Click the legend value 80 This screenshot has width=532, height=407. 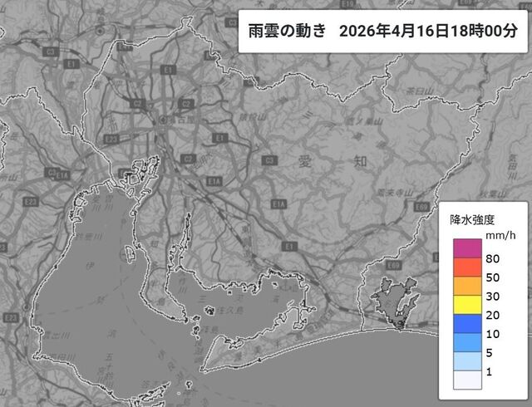[x=493, y=259]
